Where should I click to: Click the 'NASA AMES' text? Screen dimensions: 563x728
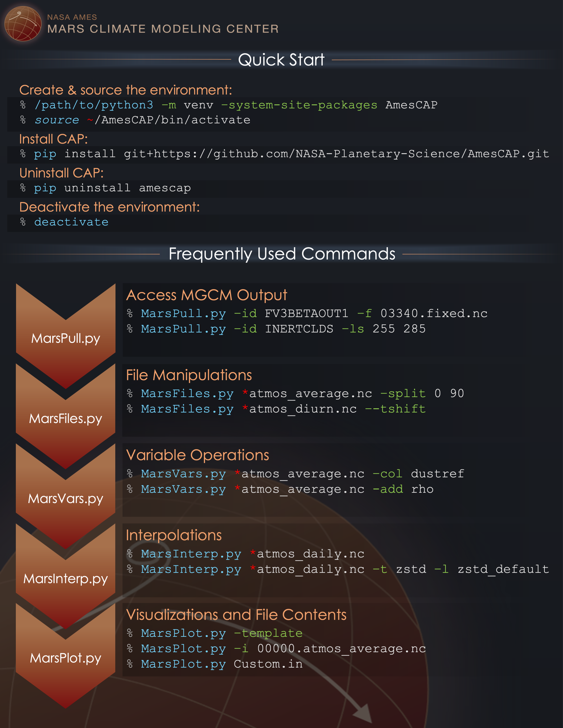[72, 17]
